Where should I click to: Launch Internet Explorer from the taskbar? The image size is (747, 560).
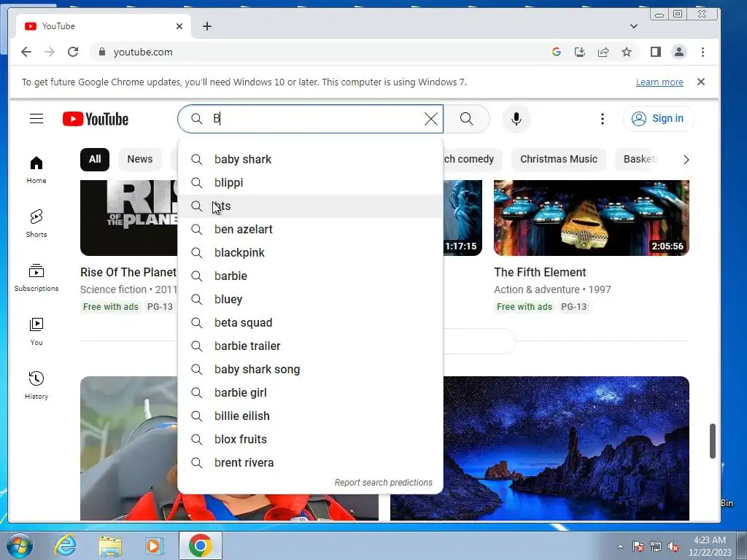65,545
